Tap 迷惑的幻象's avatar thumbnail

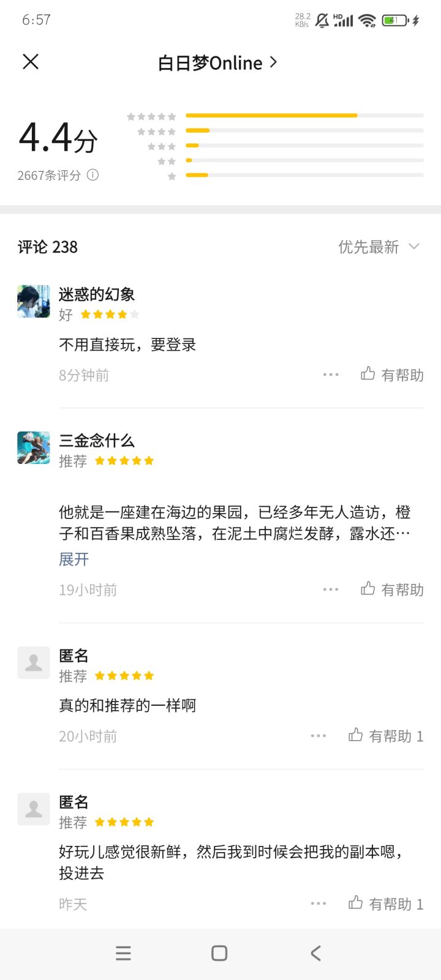tap(34, 301)
